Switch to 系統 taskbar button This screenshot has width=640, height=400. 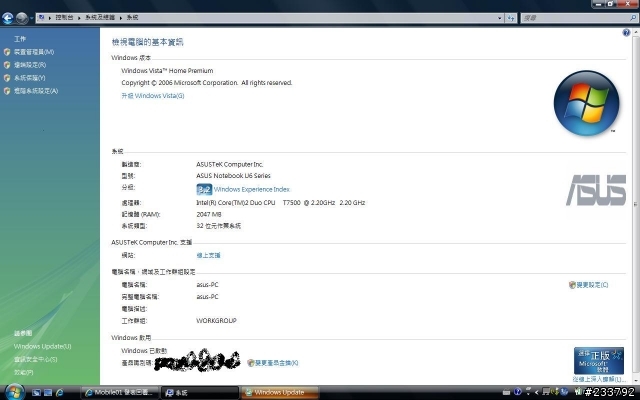tap(200, 393)
